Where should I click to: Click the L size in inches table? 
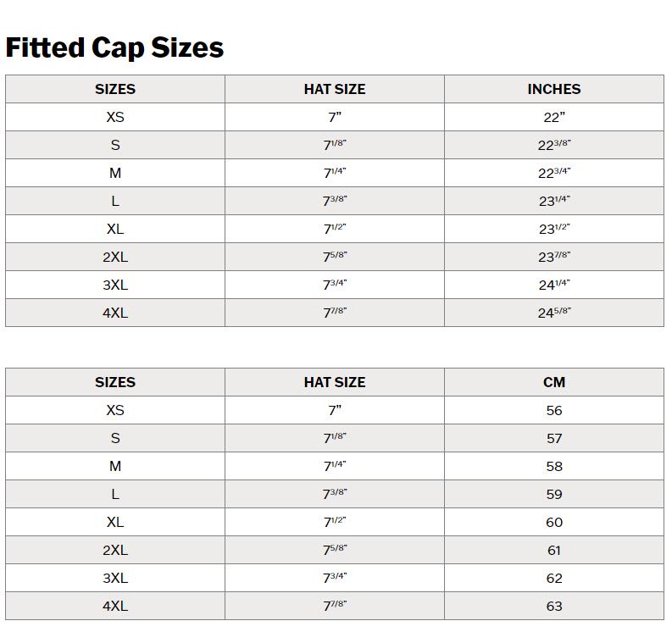pyautogui.click(x=115, y=201)
